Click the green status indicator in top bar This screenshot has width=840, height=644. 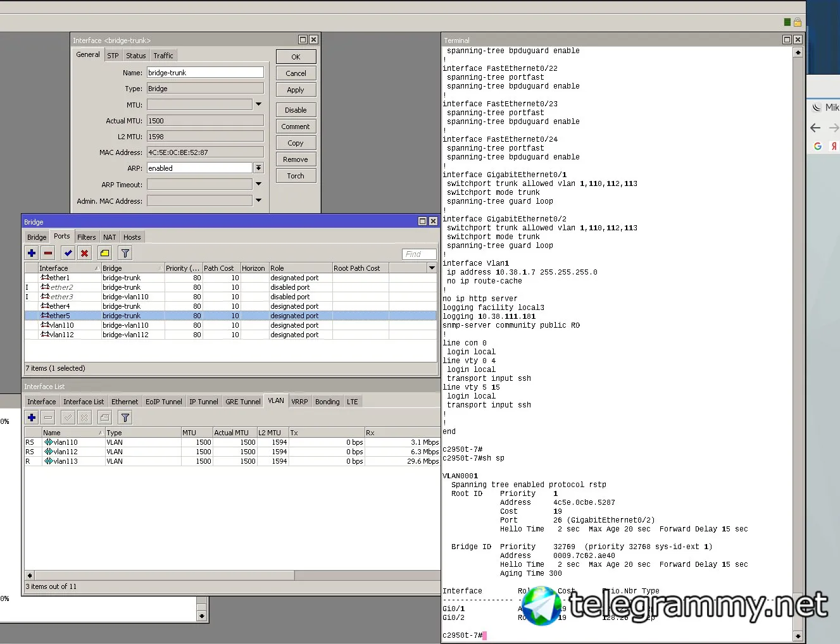(x=787, y=22)
